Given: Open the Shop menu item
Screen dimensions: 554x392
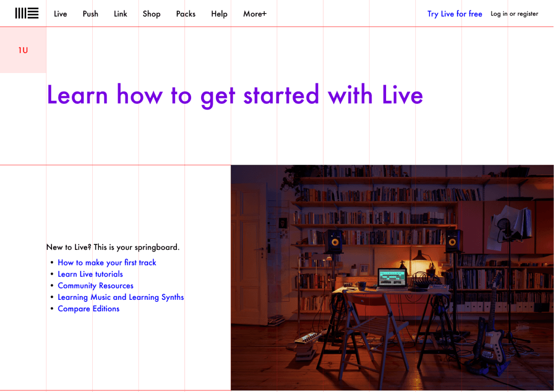Looking at the screenshot, I should [x=152, y=14].
